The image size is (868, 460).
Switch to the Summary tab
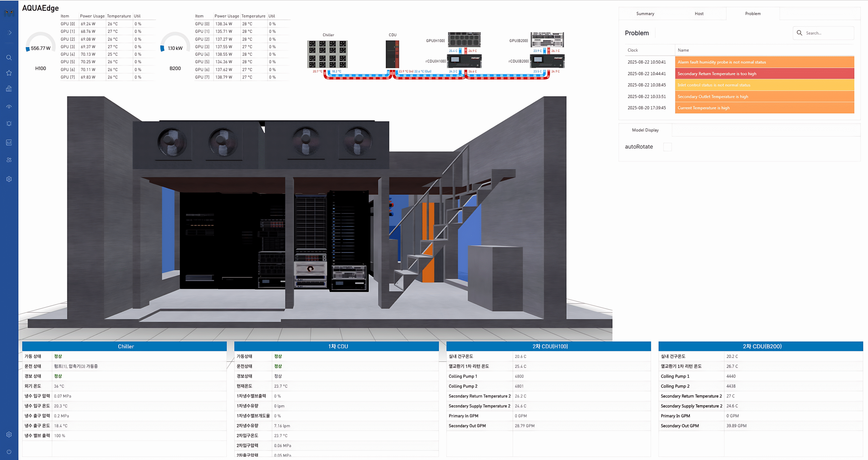pos(645,14)
